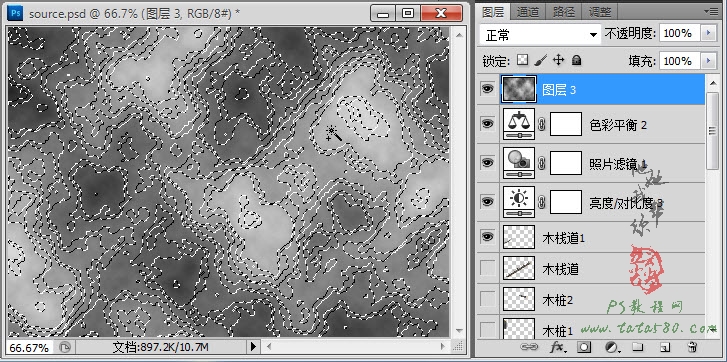Hide the 色彩平衡 2 adjustment layer
727x362 pixels.
point(487,123)
